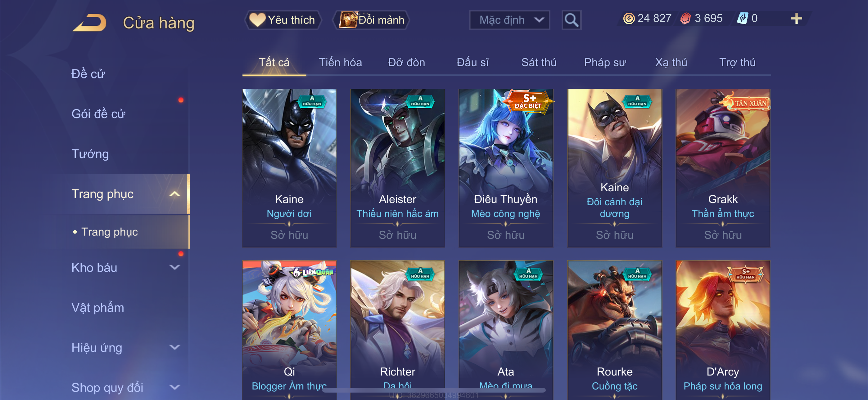Open the Mặc định sort dropdown

pyautogui.click(x=509, y=20)
